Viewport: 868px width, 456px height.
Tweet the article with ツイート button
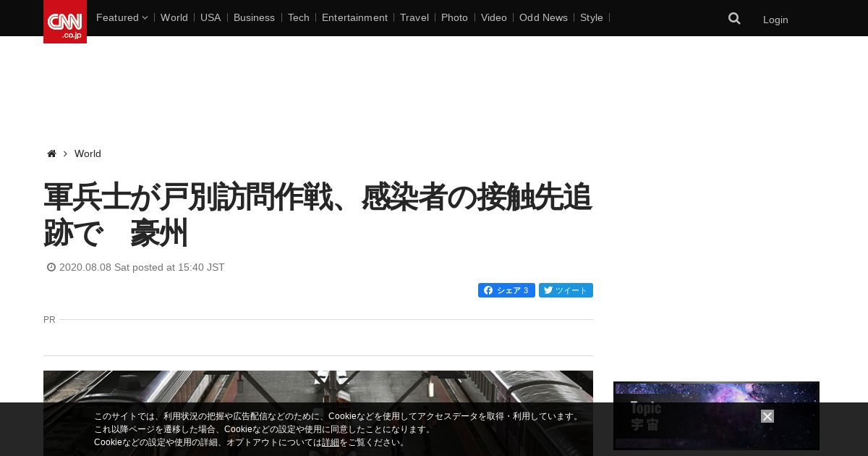(566, 290)
